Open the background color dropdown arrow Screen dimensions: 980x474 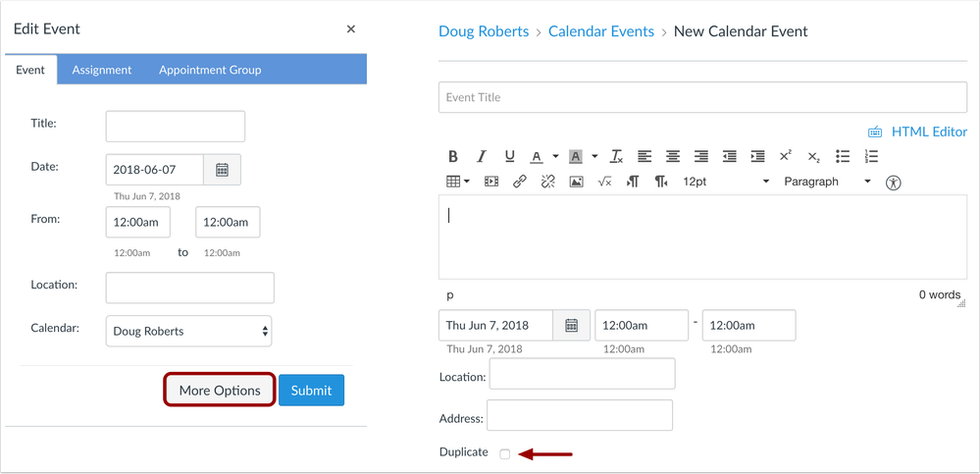pyautogui.click(x=594, y=156)
